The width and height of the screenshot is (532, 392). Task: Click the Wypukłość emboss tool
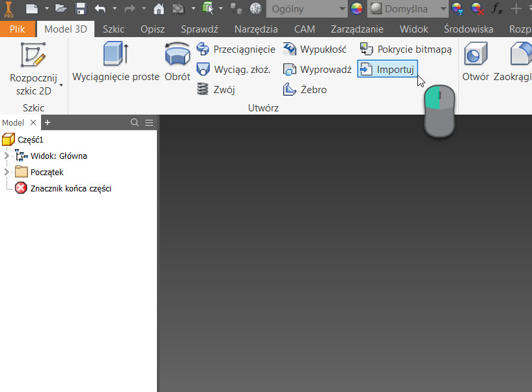point(315,49)
